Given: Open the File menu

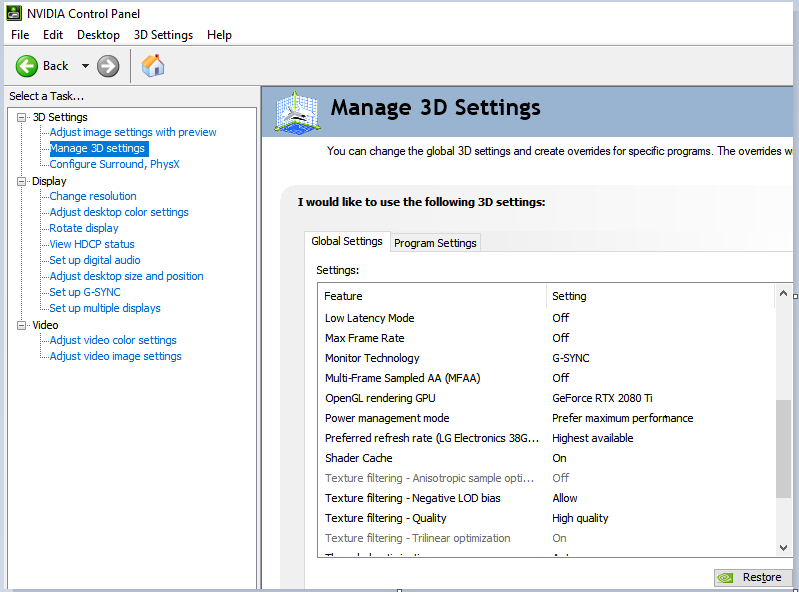Looking at the screenshot, I should tap(20, 35).
